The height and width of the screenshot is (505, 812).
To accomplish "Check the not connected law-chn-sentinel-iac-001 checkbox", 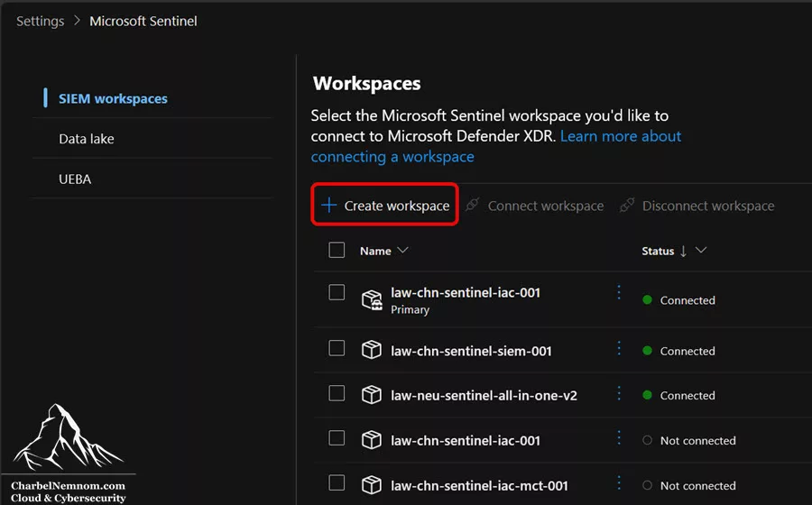I will click(x=337, y=437).
